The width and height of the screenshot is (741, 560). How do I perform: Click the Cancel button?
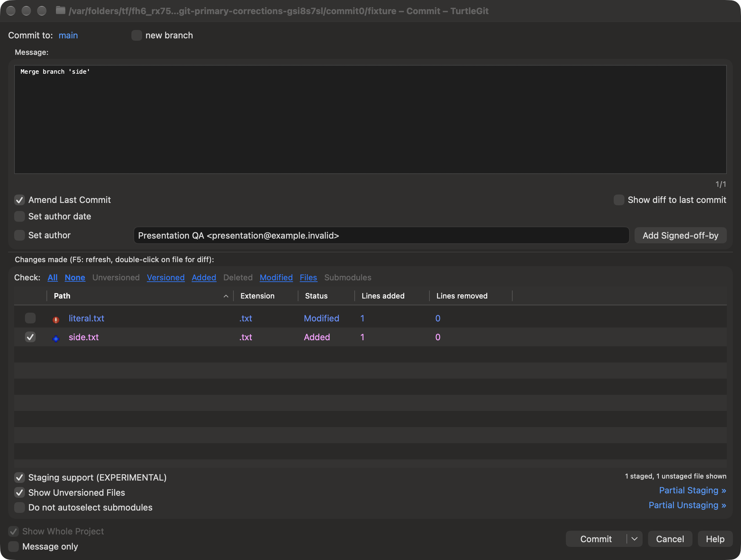(670, 539)
